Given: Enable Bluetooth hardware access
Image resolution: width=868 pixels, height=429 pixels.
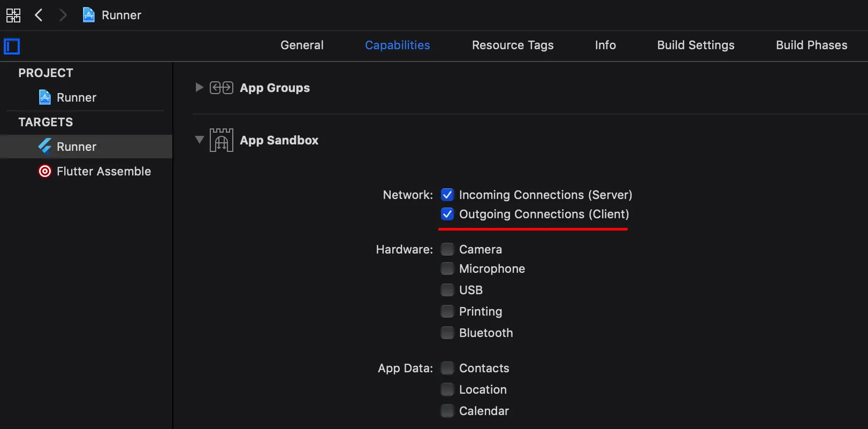Looking at the screenshot, I should pyautogui.click(x=447, y=333).
